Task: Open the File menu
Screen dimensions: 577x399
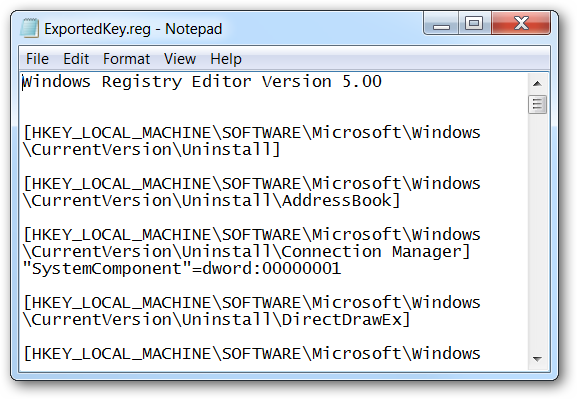Action: pos(37,59)
